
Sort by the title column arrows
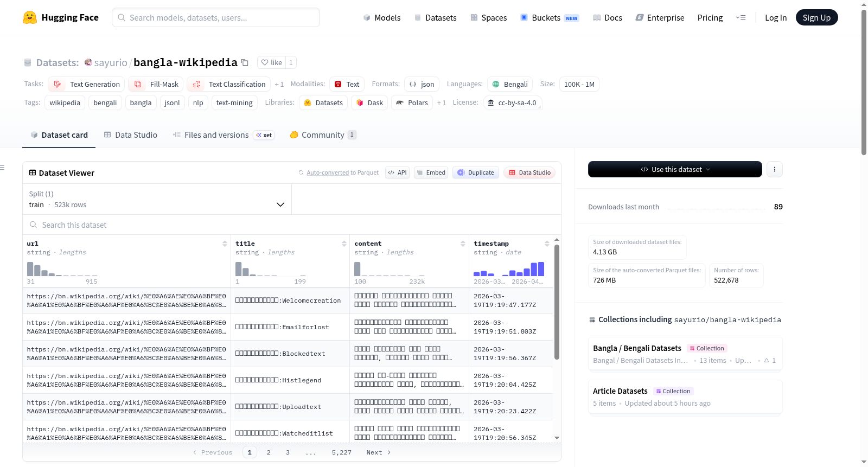click(x=344, y=244)
